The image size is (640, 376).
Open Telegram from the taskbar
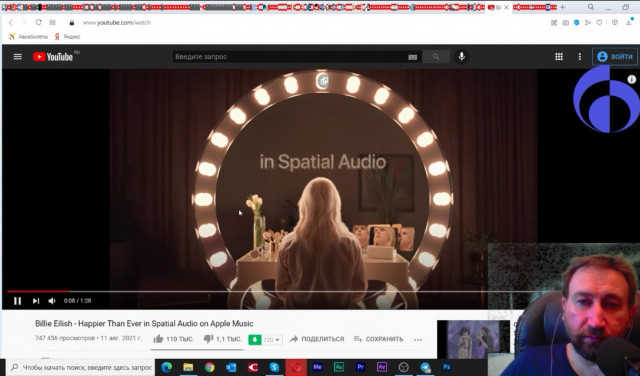(x=425, y=367)
